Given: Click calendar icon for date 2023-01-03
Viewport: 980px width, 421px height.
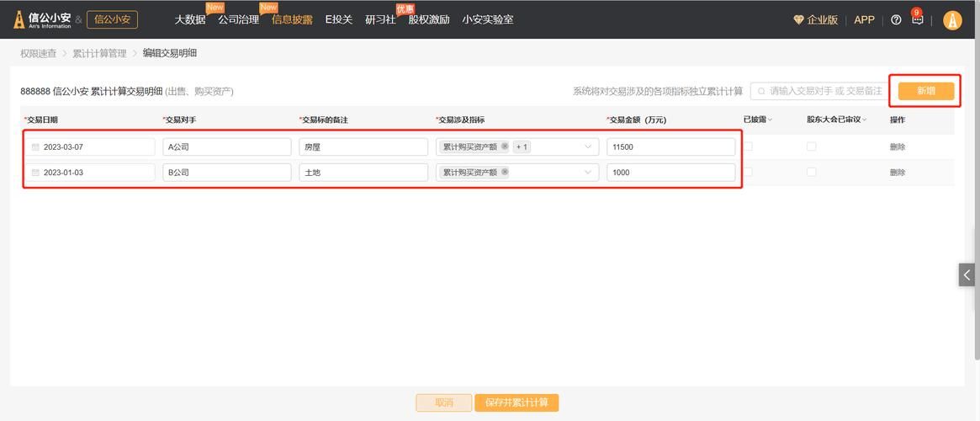Looking at the screenshot, I should [35, 173].
